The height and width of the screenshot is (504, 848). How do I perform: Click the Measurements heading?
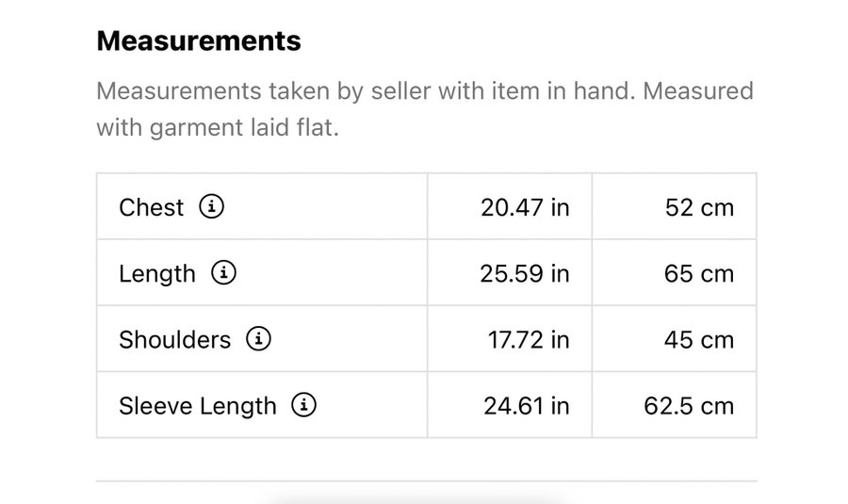click(x=199, y=41)
